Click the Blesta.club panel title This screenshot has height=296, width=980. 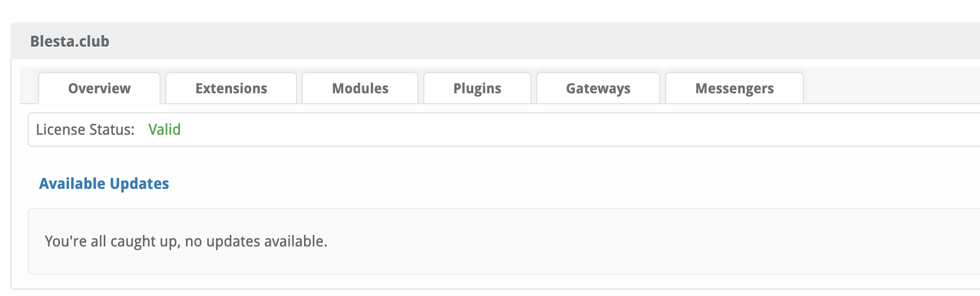70,41
